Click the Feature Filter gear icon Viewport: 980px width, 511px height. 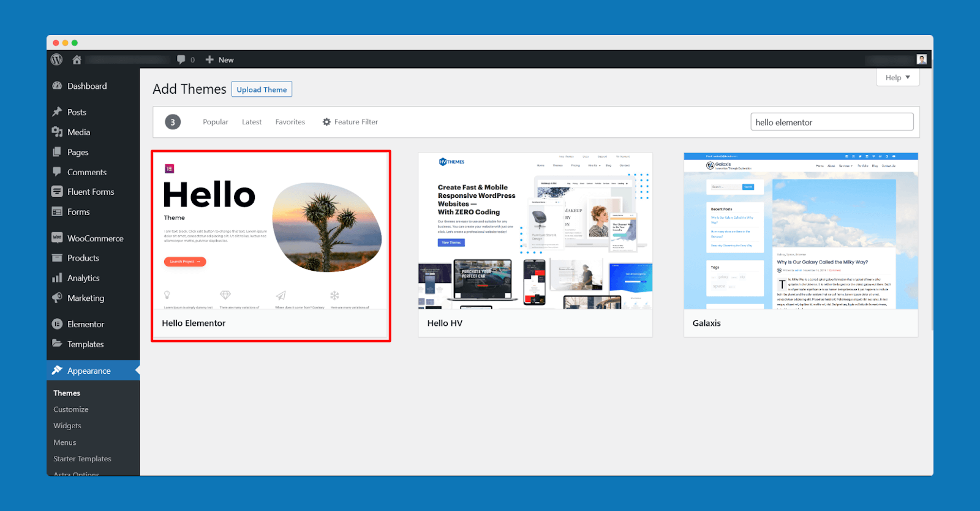point(326,122)
